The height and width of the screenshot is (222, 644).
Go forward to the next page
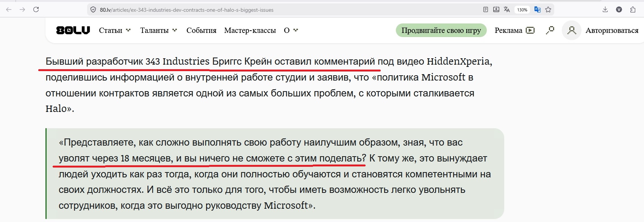tap(22, 9)
